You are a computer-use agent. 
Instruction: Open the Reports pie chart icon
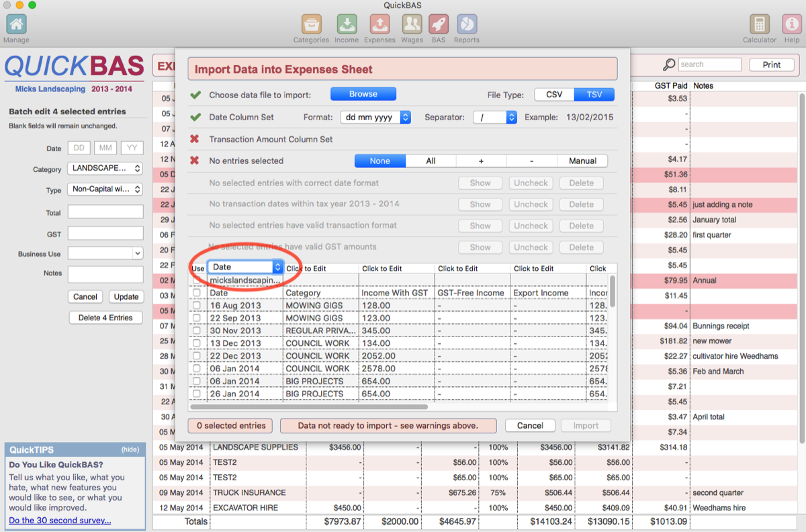(x=466, y=25)
